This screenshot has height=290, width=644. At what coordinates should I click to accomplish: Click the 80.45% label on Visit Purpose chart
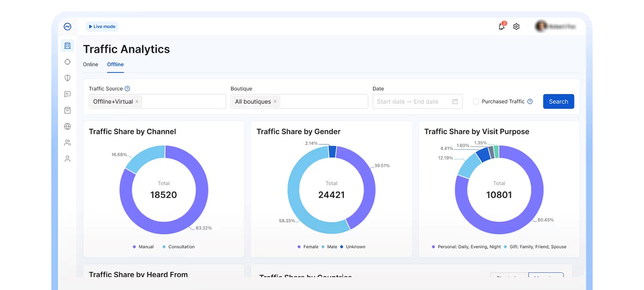(x=546, y=220)
